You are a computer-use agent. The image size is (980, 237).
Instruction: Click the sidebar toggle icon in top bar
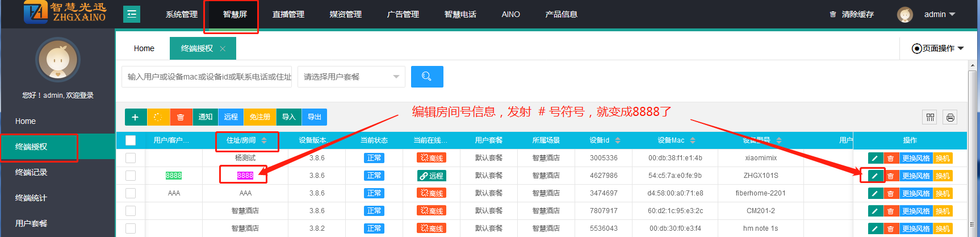132,14
